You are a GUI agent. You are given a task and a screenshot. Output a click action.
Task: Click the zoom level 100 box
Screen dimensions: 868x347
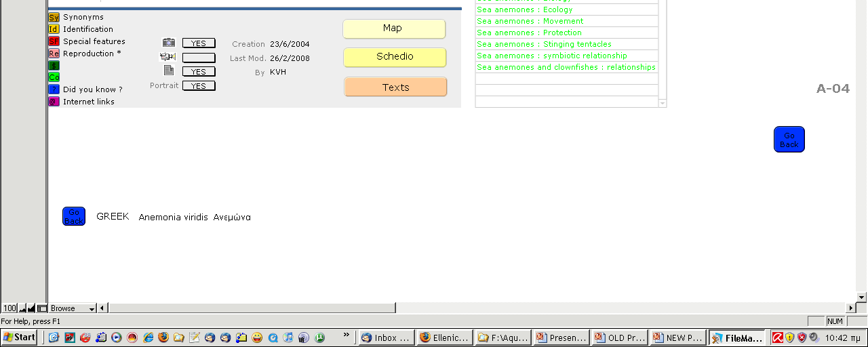(x=9, y=308)
